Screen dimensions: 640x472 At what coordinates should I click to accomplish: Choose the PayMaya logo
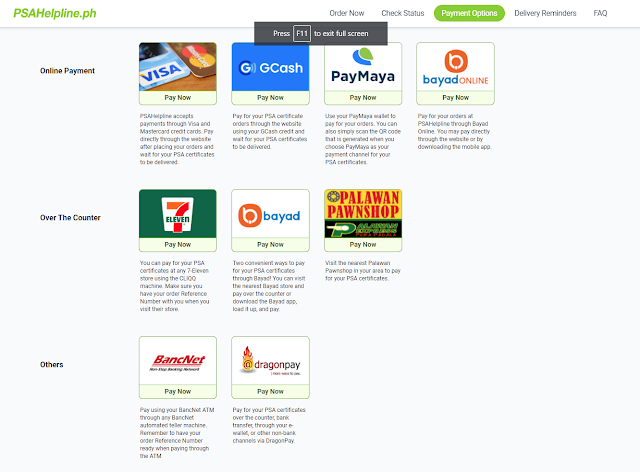click(x=363, y=67)
